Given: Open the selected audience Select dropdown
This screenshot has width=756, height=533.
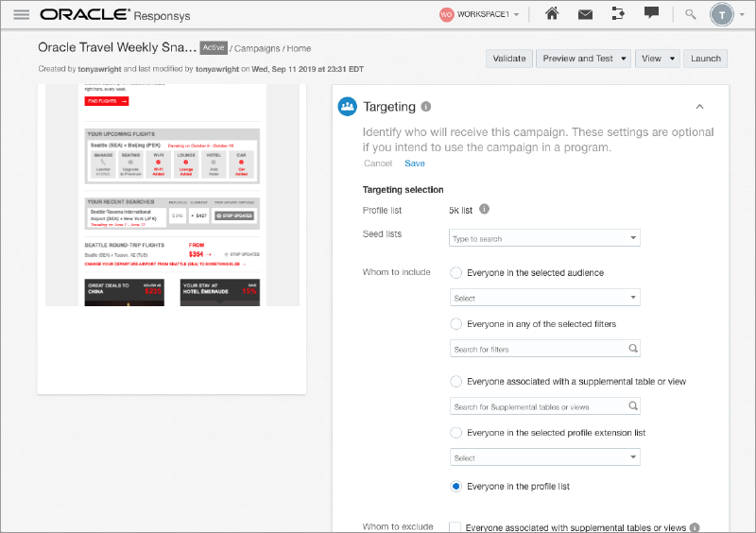Looking at the screenshot, I should pos(545,298).
